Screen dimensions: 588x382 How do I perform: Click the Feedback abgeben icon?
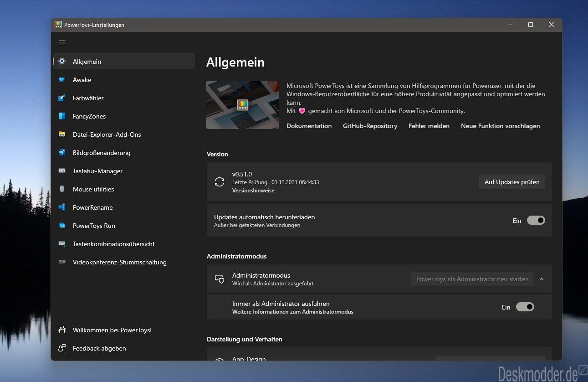pos(62,348)
